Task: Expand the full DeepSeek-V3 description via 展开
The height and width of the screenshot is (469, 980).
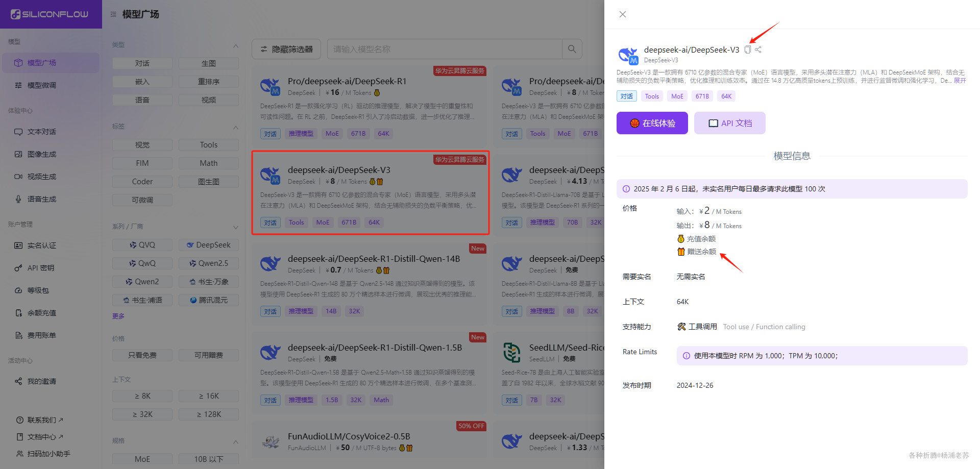Action: coord(960,81)
